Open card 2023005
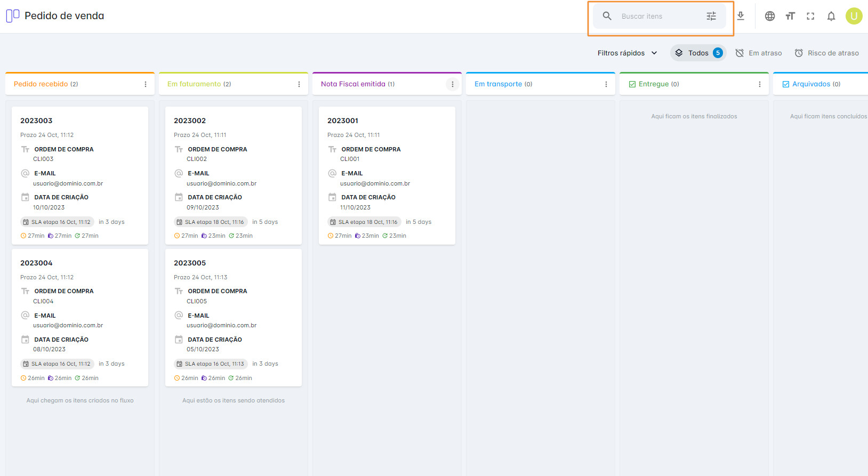 (234, 318)
